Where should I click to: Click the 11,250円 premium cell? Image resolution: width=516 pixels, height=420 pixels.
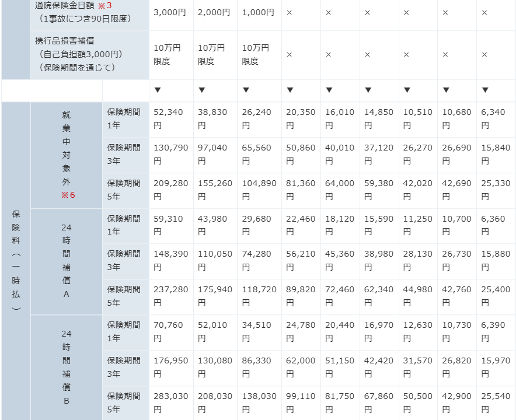pyautogui.click(x=419, y=226)
